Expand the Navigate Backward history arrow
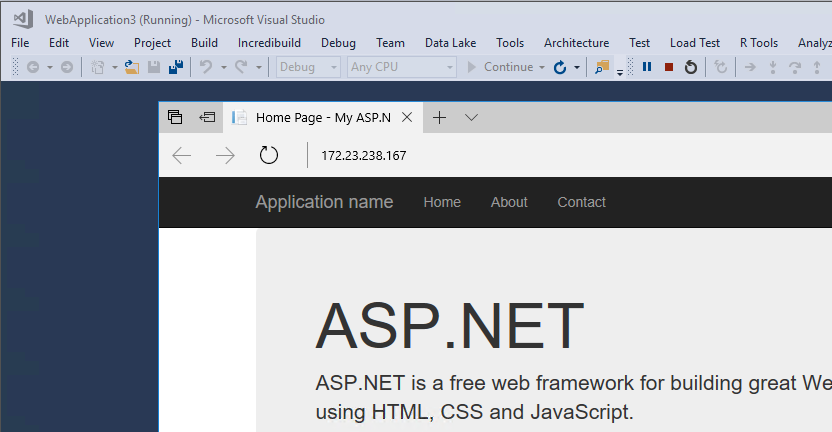 (x=50, y=67)
